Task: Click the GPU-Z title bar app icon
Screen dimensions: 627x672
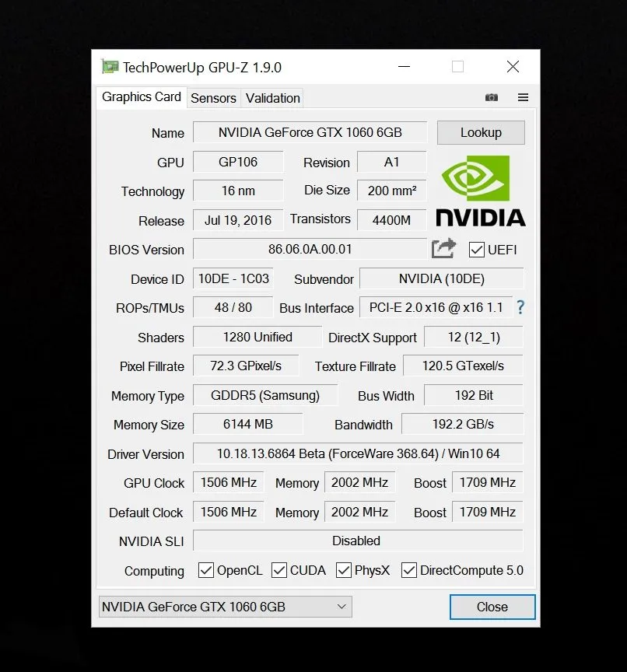Action: click(110, 66)
